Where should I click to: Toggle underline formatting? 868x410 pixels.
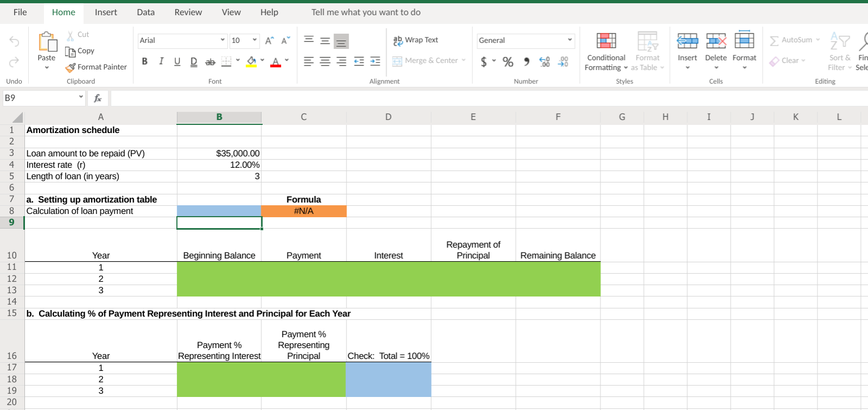[177, 61]
